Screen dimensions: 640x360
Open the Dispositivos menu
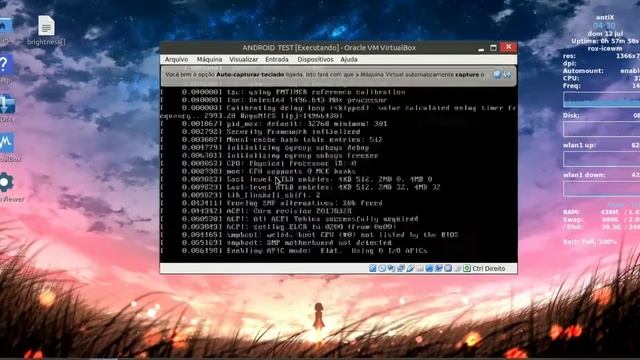coord(315,59)
